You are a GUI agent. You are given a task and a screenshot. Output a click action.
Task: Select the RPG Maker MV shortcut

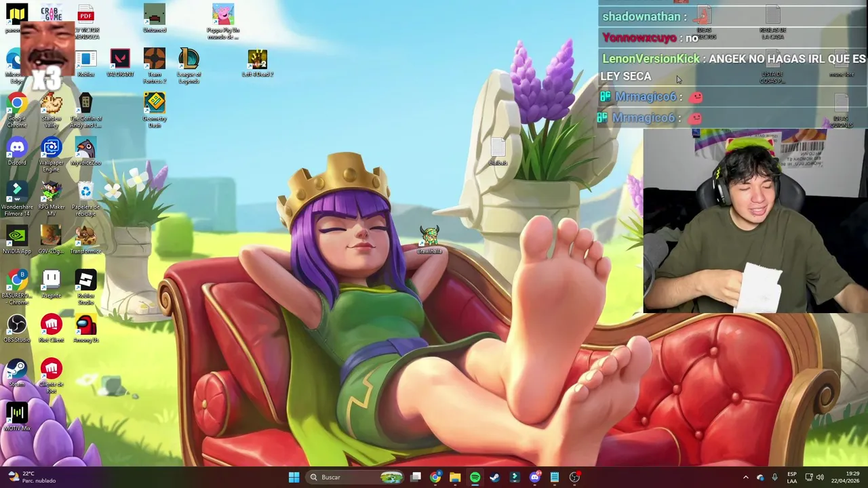point(52,200)
